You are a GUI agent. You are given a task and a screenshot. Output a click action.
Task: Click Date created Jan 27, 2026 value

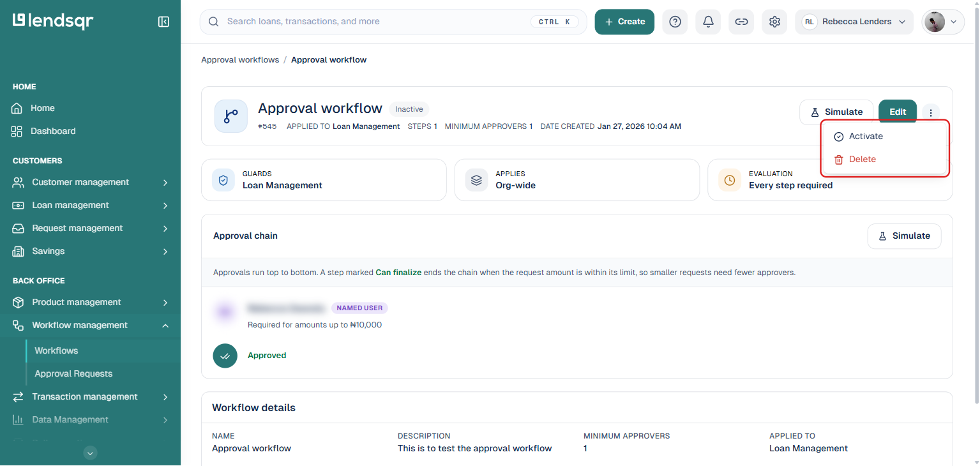pos(639,126)
